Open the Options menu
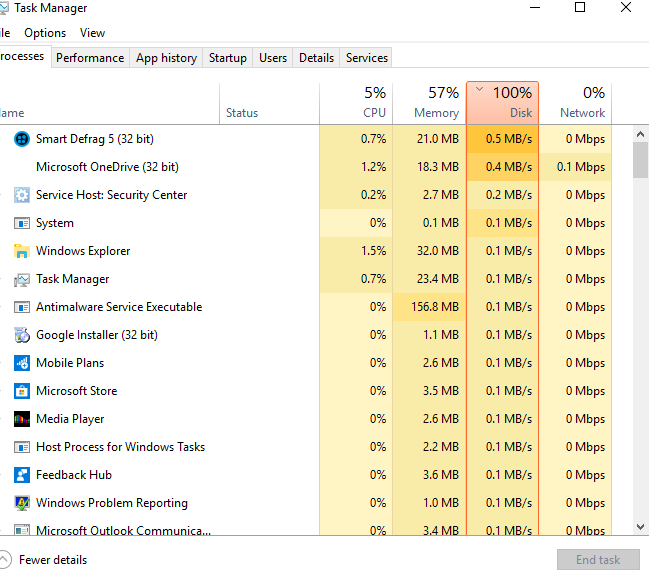This screenshot has height=577, width=649. point(45,33)
